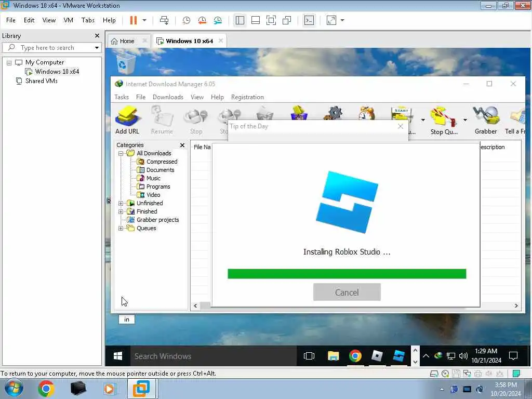
Task: Click the Task View icon in guest taskbar
Action: click(x=309, y=356)
